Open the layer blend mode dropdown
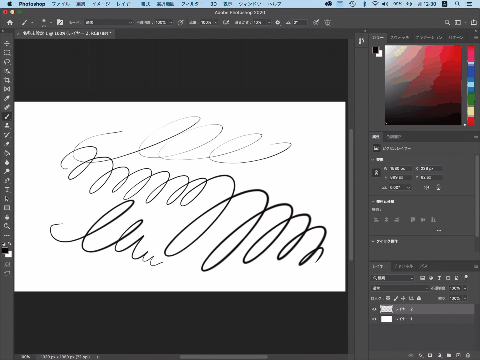 pyautogui.click(x=400, y=288)
